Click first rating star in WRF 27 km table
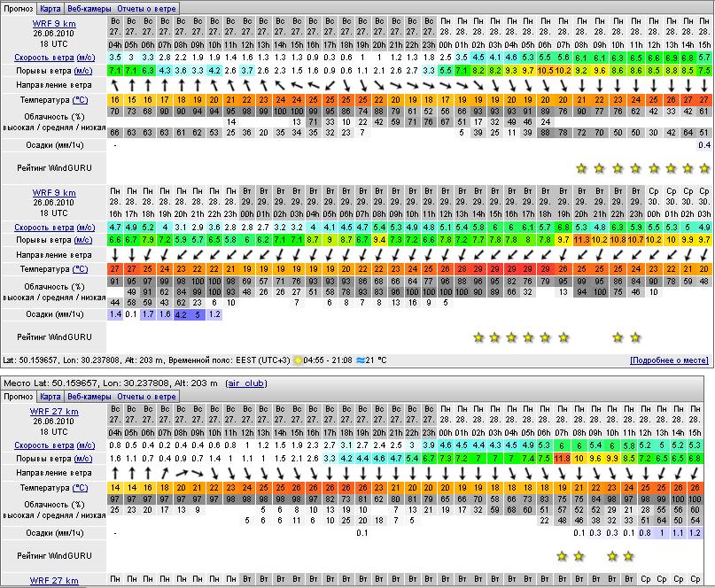Viewport: 715px width, 588px height. (x=562, y=556)
